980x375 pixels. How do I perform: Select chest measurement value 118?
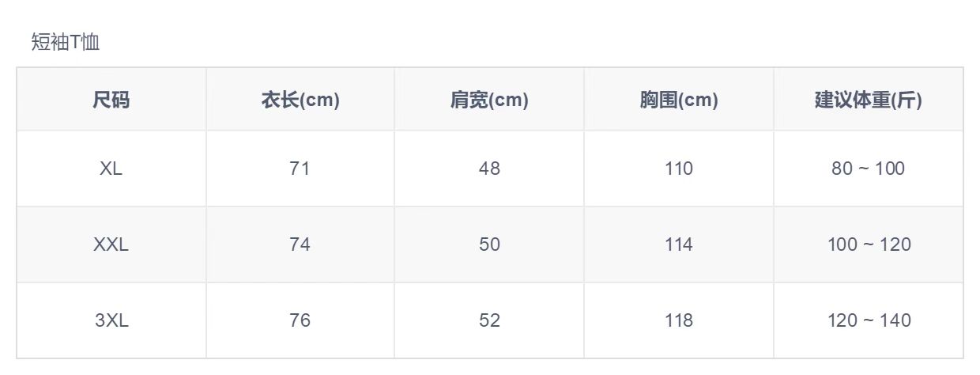(x=679, y=320)
